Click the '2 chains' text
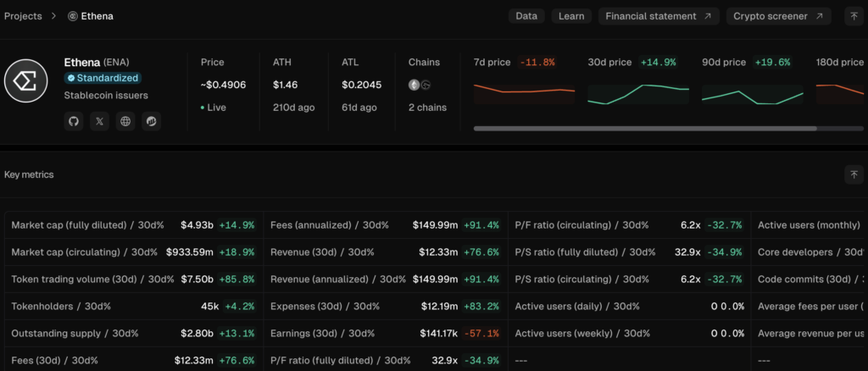The image size is (868, 371). pos(427,108)
